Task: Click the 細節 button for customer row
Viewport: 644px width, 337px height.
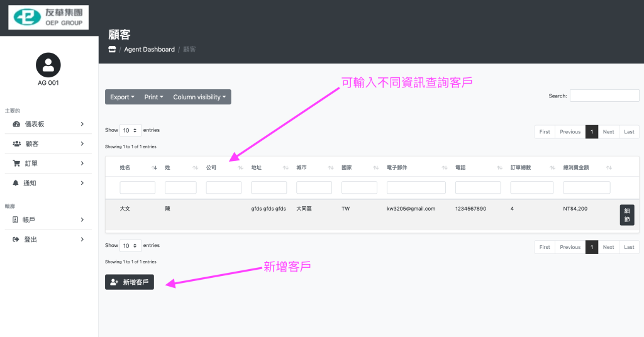Action: pyautogui.click(x=626, y=215)
